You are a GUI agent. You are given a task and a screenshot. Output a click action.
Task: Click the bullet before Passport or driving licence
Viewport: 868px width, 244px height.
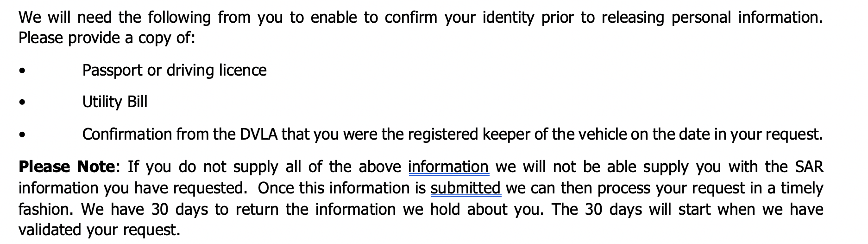click(x=22, y=71)
